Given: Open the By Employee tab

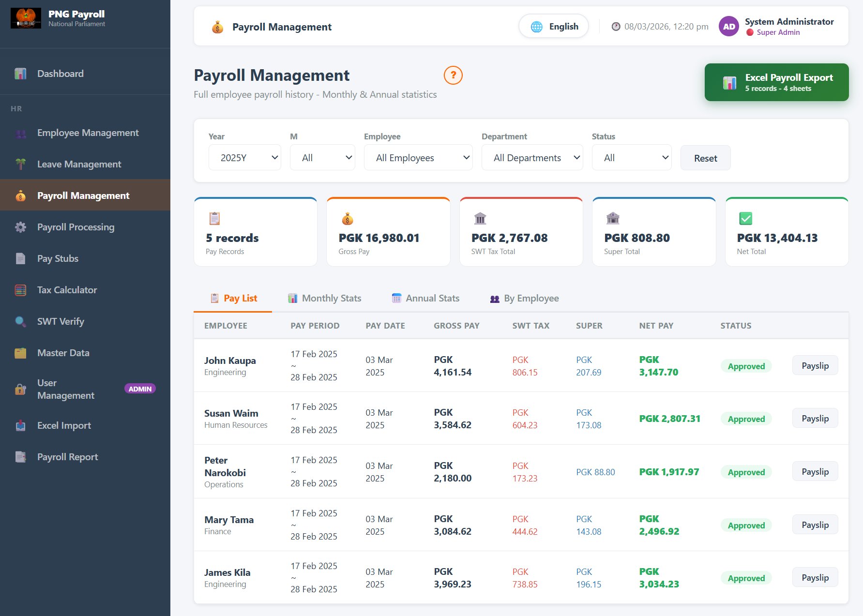Looking at the screenshot, I should tap(524, 299).
